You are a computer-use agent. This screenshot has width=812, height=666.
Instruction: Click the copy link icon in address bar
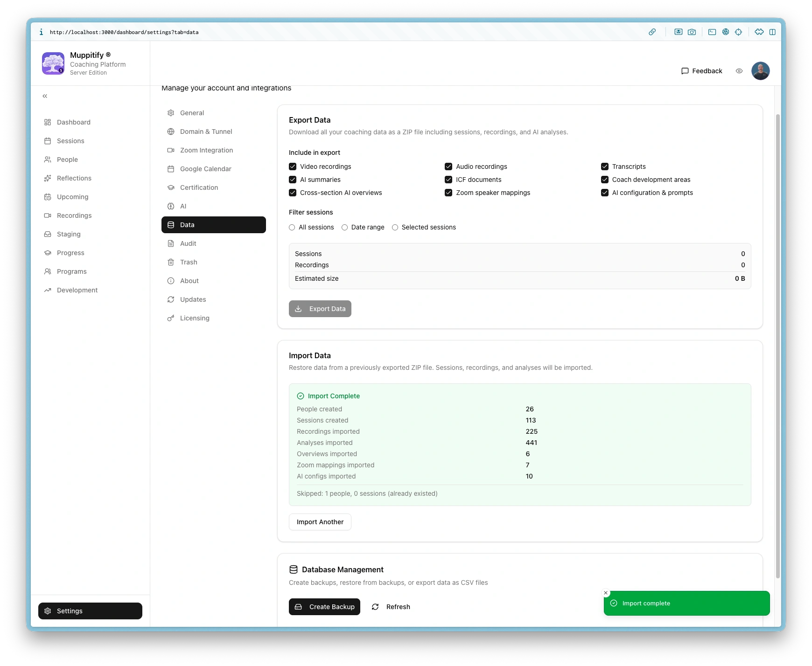[652, 32]
